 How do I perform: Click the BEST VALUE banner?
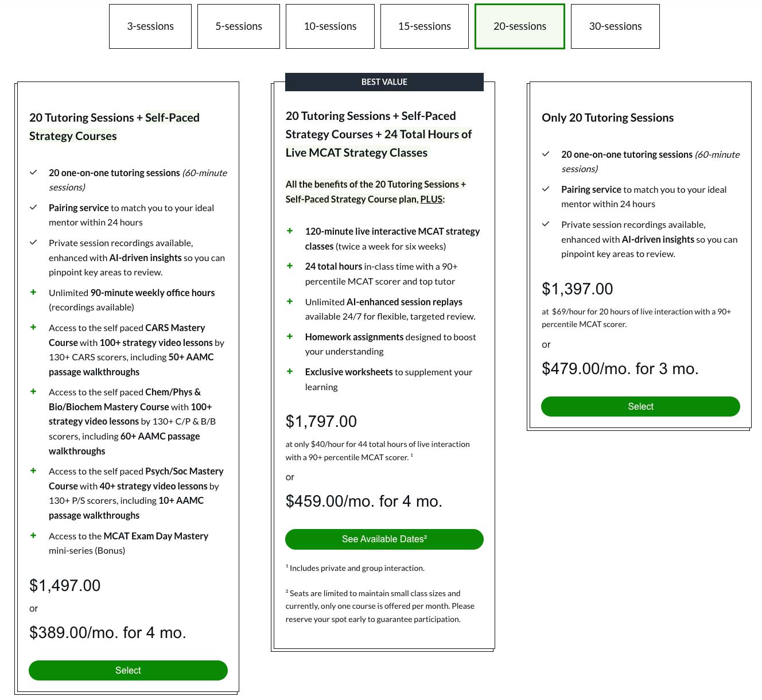(x=384, y=82)
